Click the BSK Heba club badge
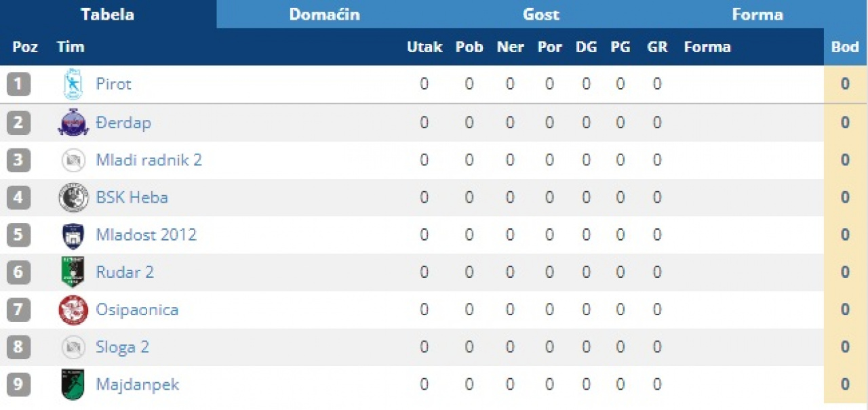868x410 pixels. (73, 198)
